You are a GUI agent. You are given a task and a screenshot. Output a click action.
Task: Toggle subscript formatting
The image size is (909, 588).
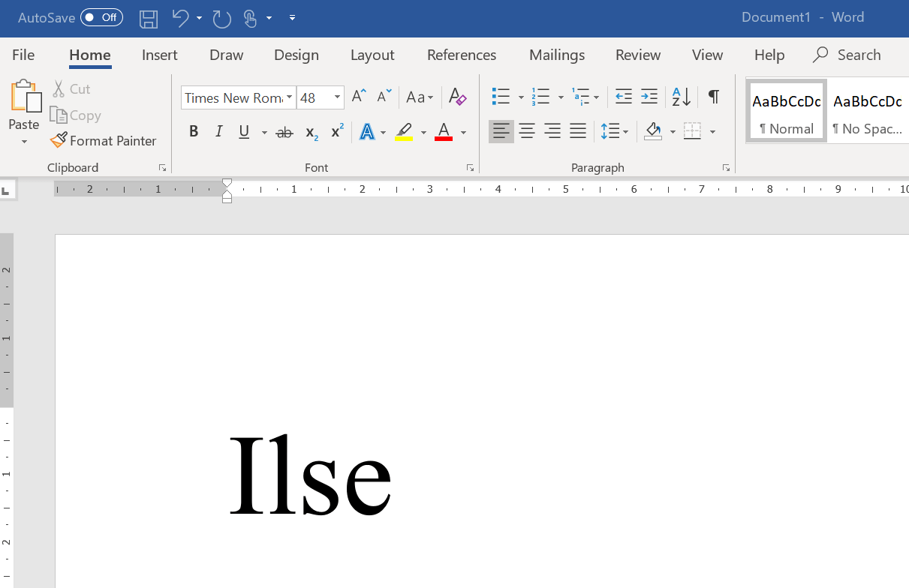[310, 131]
